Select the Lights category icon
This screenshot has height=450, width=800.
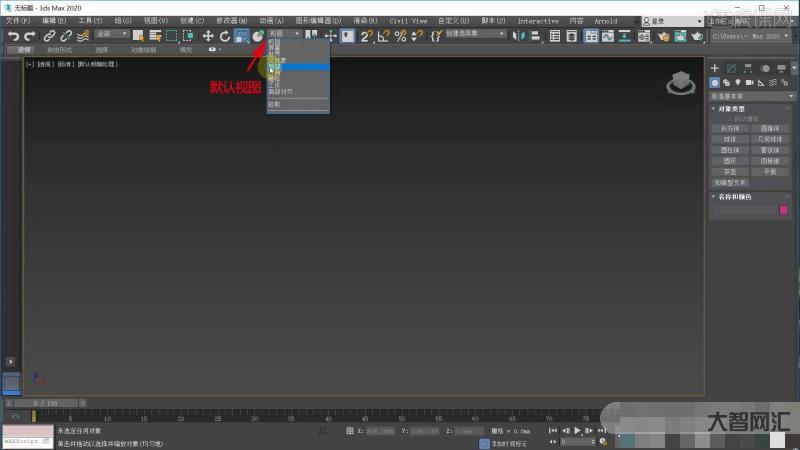(x=738, y=83)
